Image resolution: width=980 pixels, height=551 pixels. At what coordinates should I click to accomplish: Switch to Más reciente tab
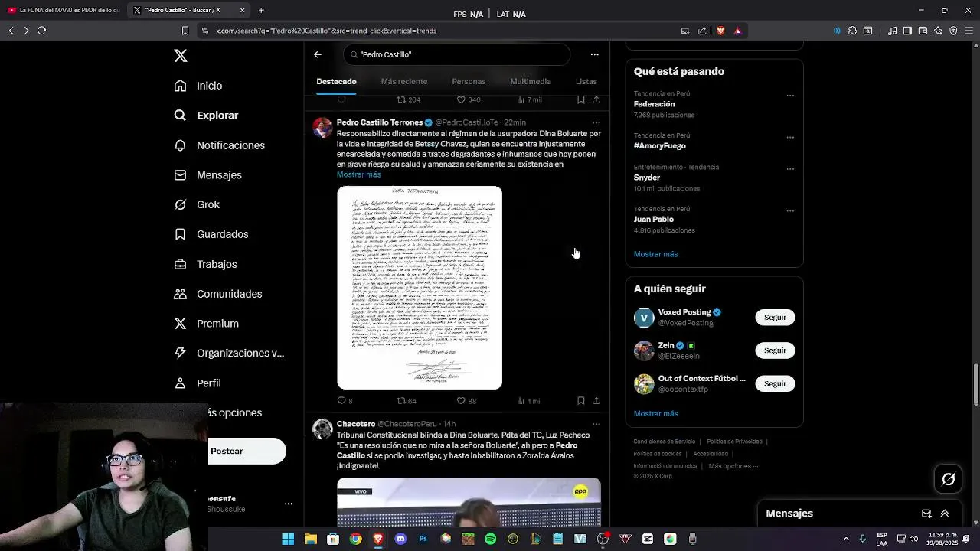[x=404, y=81]
